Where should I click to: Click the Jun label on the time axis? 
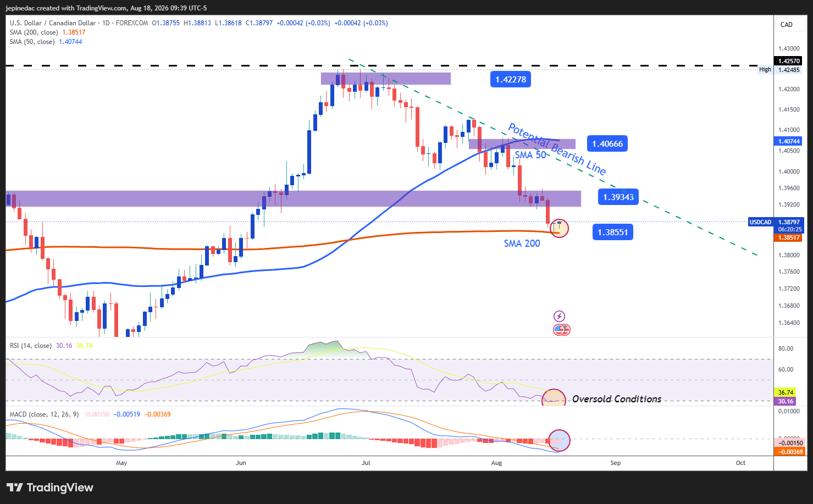point(241,463)
